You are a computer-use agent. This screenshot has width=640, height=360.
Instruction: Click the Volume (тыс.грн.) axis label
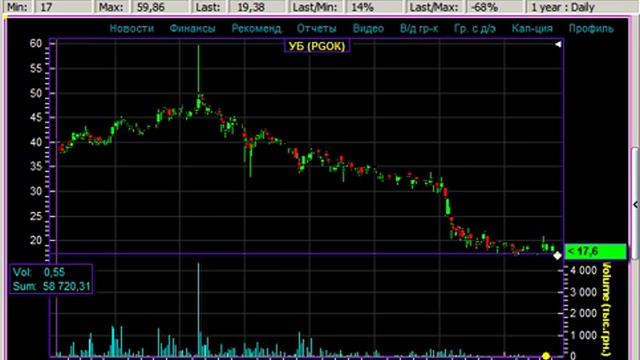coord(607,310)
